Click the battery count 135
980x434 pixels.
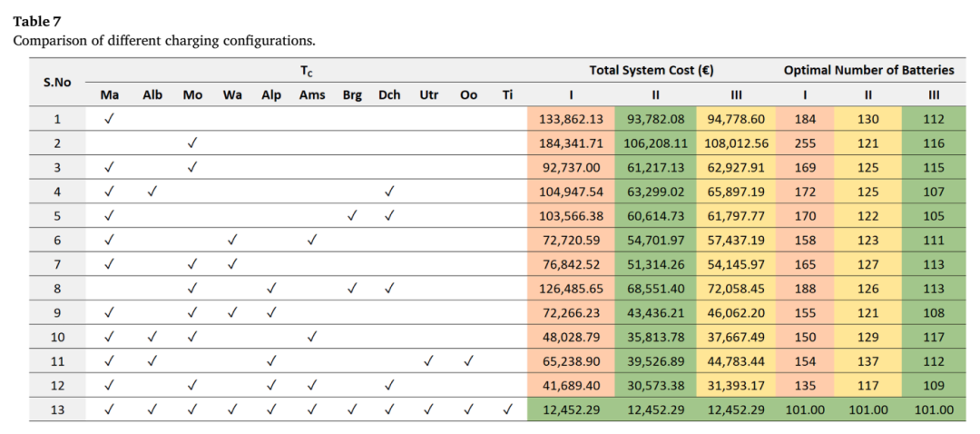pyautogui.click(x=806, y=385)
